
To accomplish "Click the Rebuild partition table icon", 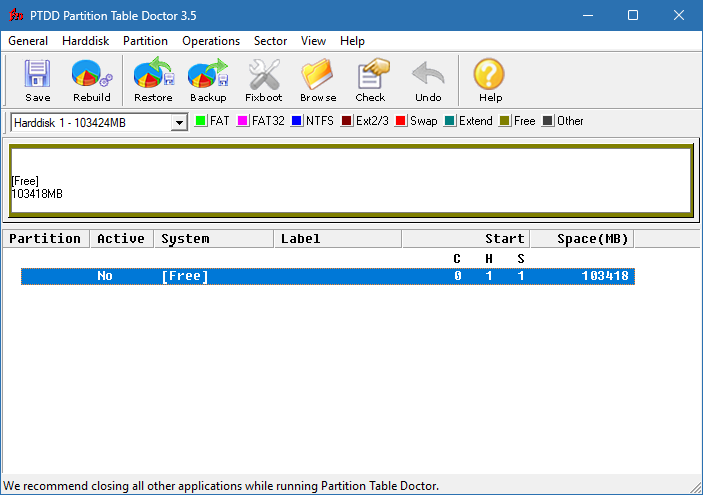I will pyautogui.click(x=91, y=74).
